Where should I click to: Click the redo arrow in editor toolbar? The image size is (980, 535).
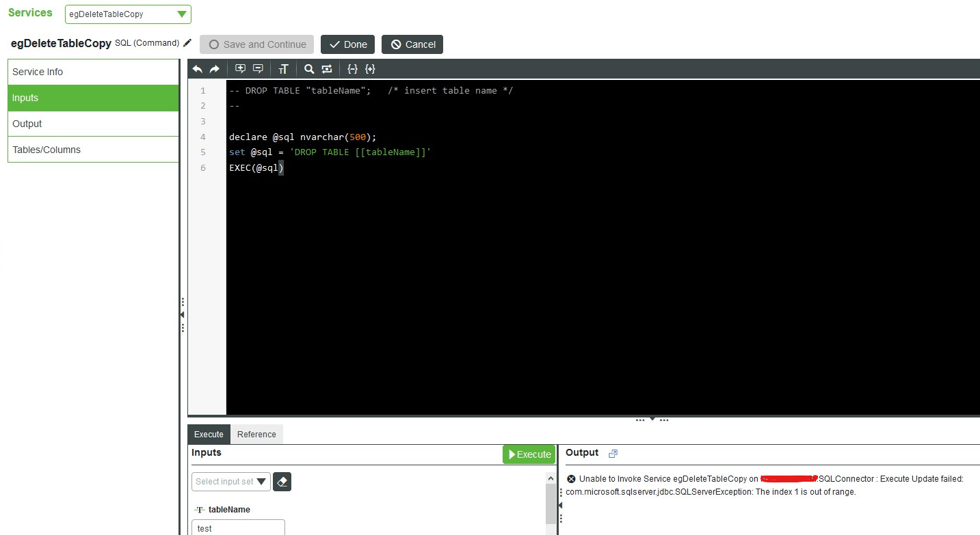214,69
